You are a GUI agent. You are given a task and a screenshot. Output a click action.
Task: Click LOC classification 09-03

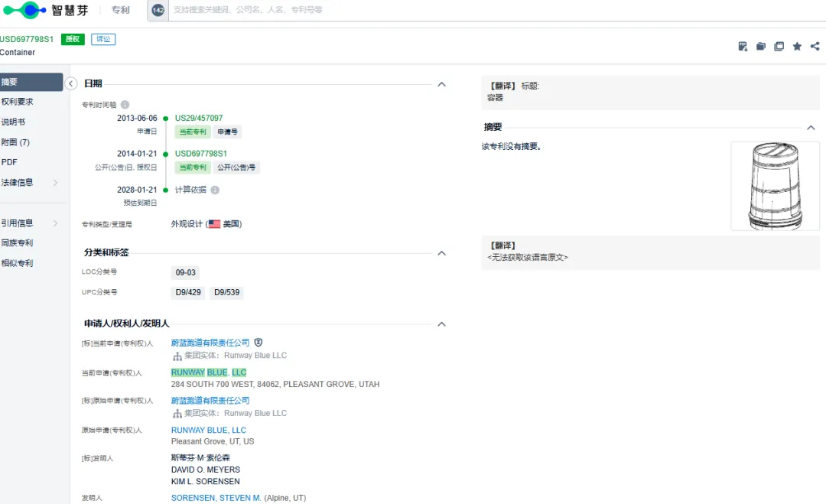(x=185, y=273)
